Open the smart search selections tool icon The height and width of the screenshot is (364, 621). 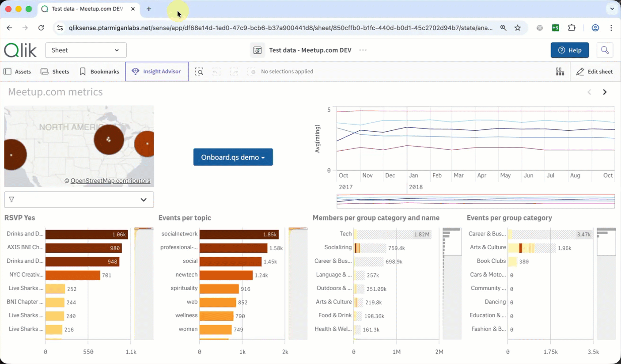[x=199, y=72]
